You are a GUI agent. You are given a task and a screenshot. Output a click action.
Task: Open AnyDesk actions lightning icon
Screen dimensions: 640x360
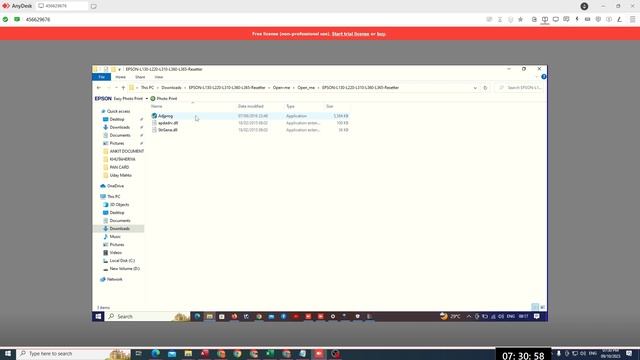(x=577, y=19)
